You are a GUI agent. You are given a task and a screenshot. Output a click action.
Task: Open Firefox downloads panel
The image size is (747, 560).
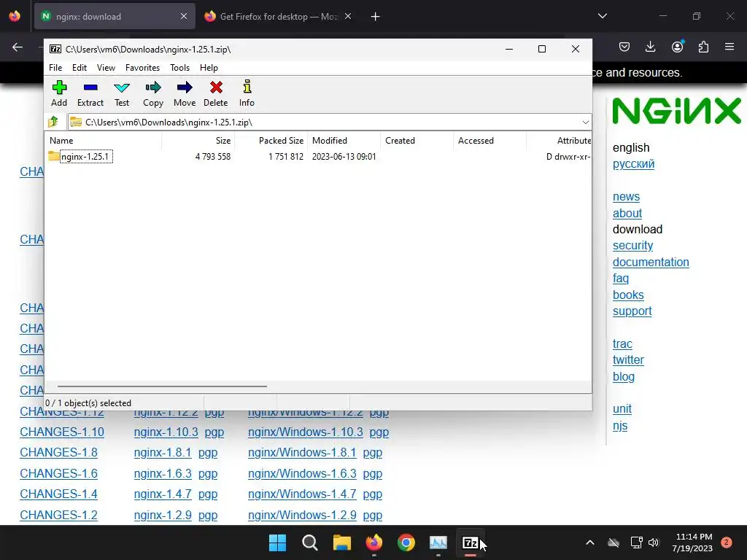pyautogui.click(x=650, y=47)
